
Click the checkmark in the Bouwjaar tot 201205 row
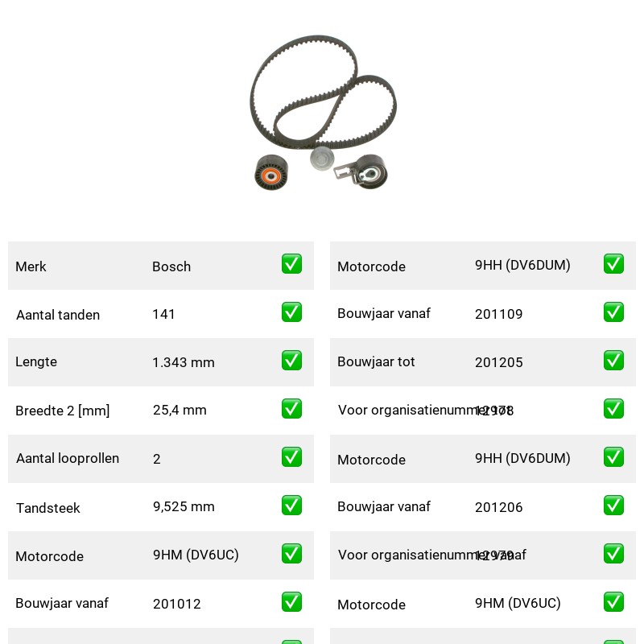click(x=613, y=360)
